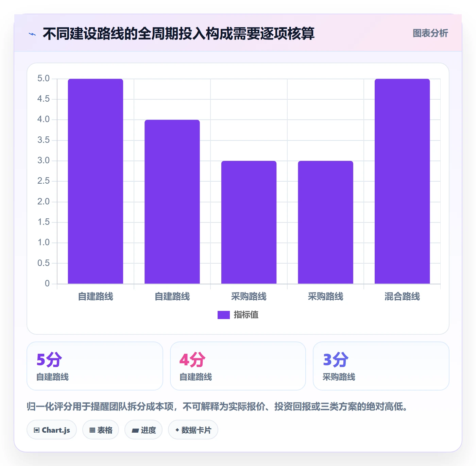
Task: Click the bar icon in 进度 tag
Action: click(135, 431)
